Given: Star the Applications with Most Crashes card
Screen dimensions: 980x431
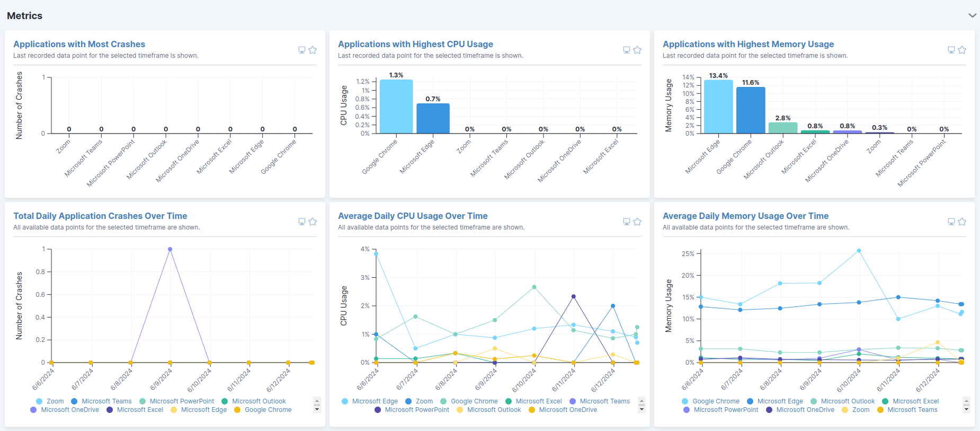Looking at the screenshot, I should (313, 50).
